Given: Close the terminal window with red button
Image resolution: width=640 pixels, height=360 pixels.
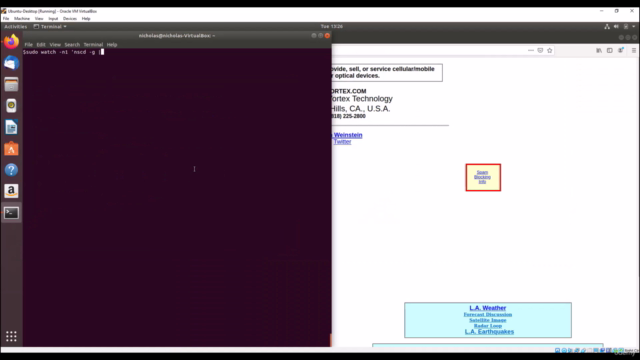Looking at the screenshot, I should (x=327, y=36).
